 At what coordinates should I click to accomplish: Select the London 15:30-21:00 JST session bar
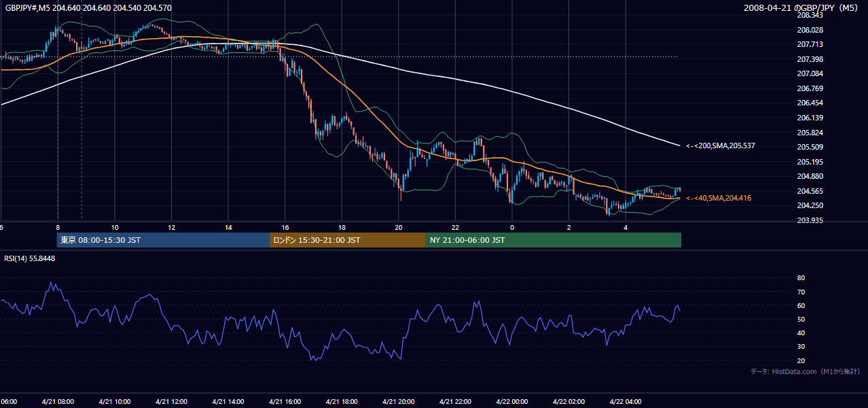[348, 240]
